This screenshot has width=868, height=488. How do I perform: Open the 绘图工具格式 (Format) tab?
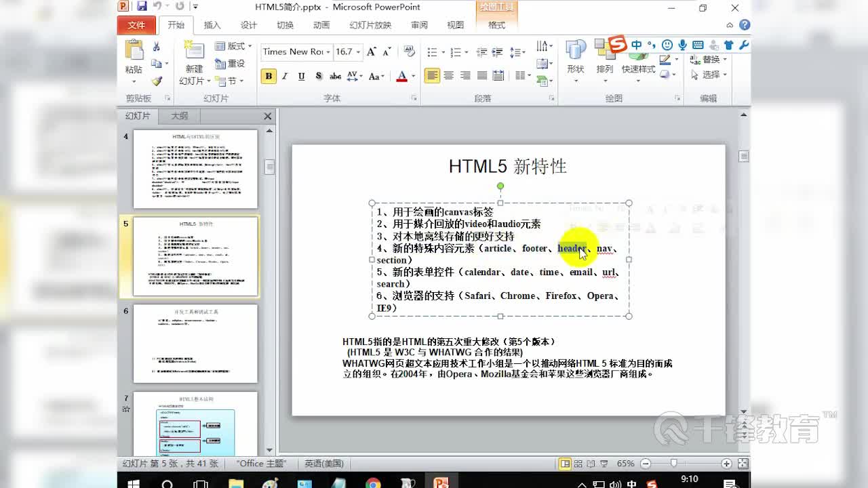[x=497, y=24]
